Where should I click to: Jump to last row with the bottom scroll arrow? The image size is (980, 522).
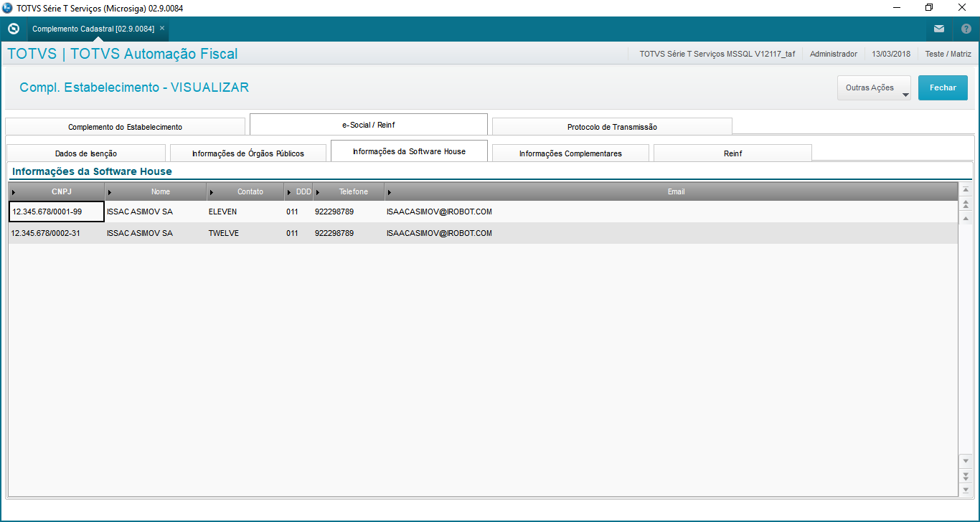point(966,489)
